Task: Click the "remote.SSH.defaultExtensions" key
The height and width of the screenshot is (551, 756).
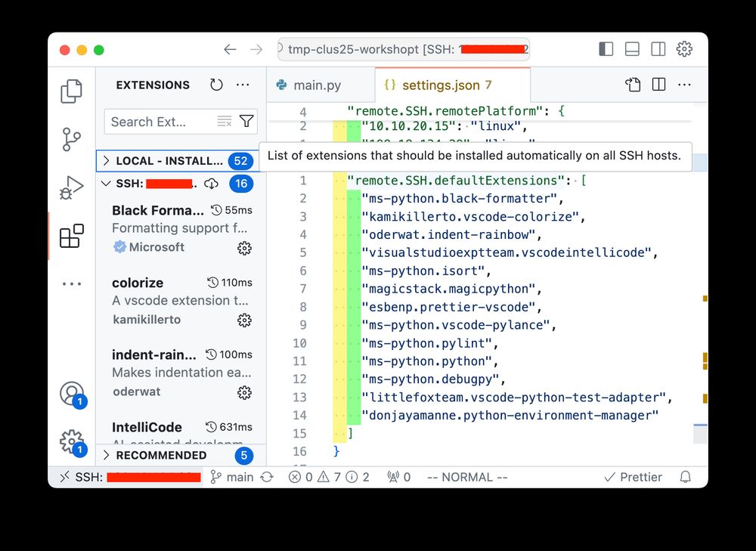Action: pos(456,181)
